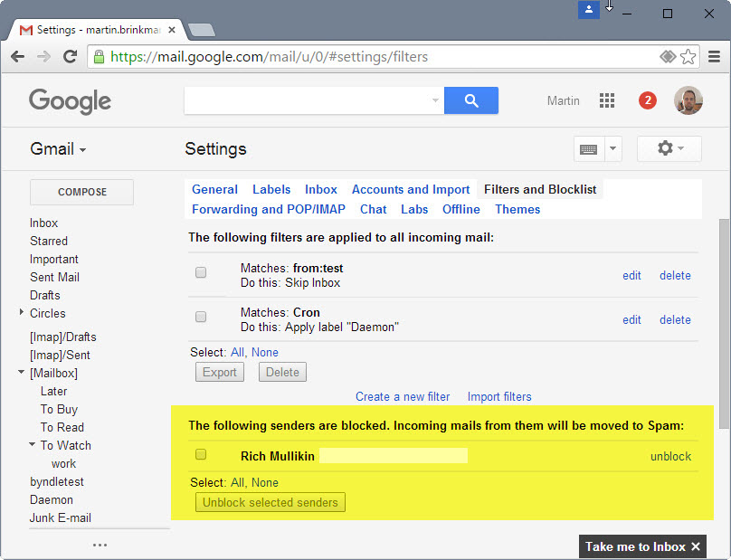The image size is (731, 560).
Task: Click the COMPOSE button
Action: click(82, 192)
